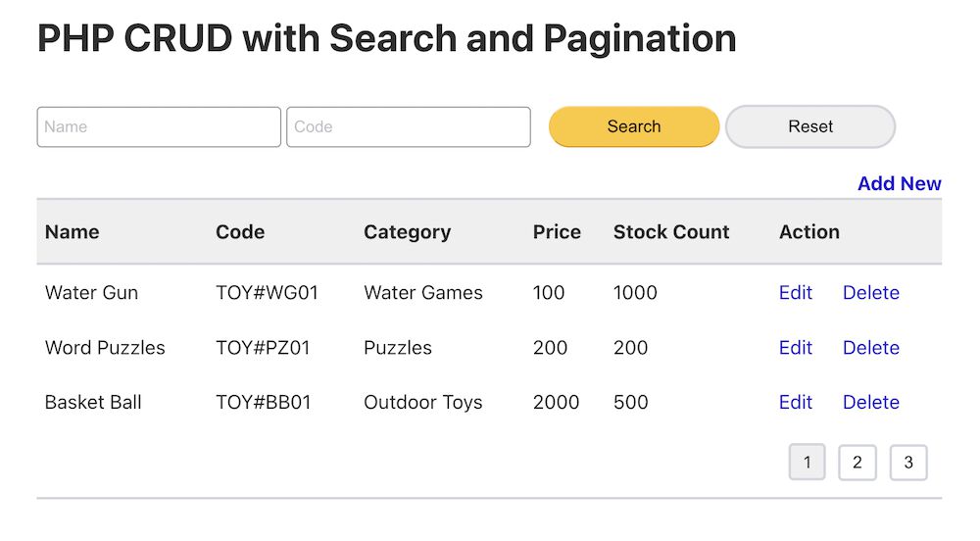Delete the Basket Ball record
Viewport: 980px width, 541px height.
tap(870, 403)
